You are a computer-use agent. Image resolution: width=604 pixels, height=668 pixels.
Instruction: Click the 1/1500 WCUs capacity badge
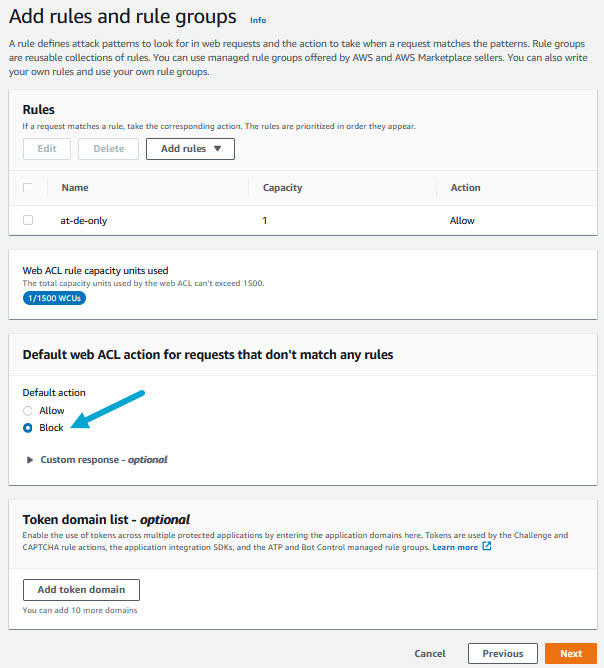coord(53,298)
